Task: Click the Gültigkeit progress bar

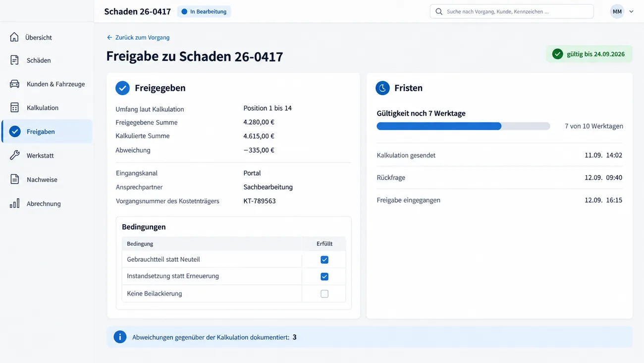Action: [463, 126]
